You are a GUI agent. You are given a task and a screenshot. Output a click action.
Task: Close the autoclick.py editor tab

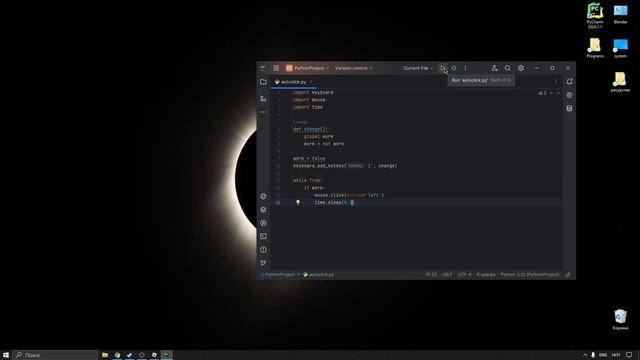click(311, 82)
